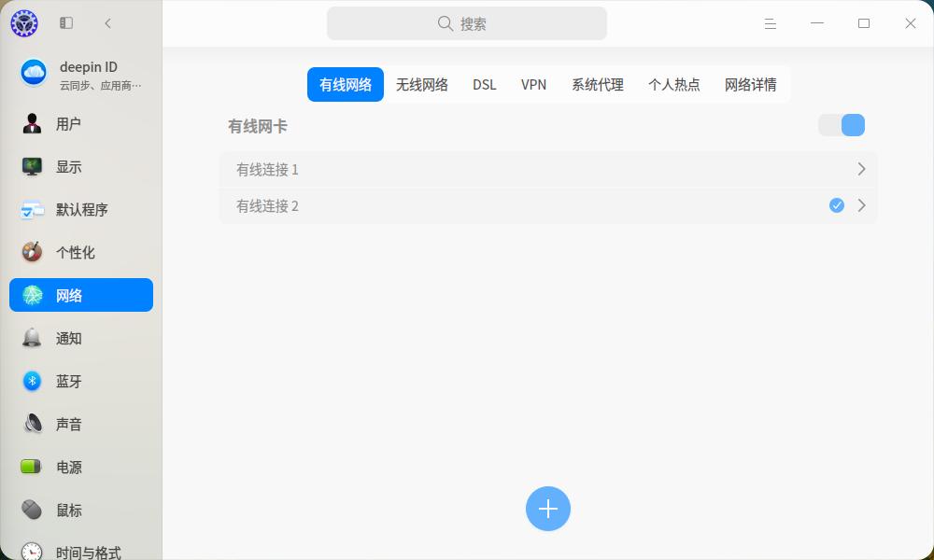
Task: Minimize the Control Center window
Action: tap(817, 23)
